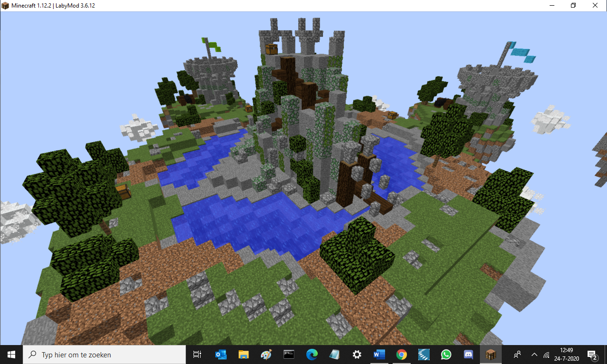Click the Minecraft window title bar icon

coord(6,5)
